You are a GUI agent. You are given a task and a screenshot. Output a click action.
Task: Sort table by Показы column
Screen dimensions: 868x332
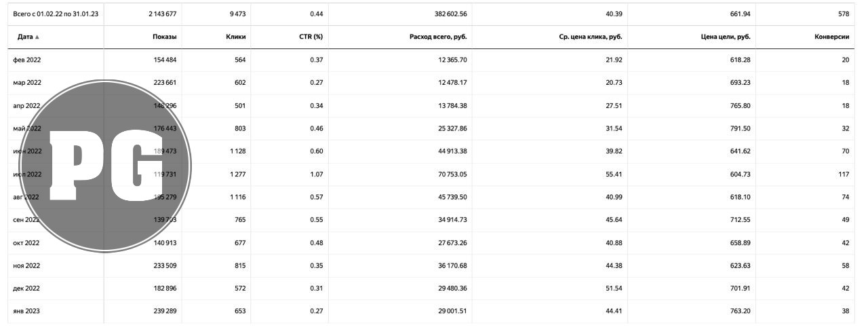coord(165,37)
